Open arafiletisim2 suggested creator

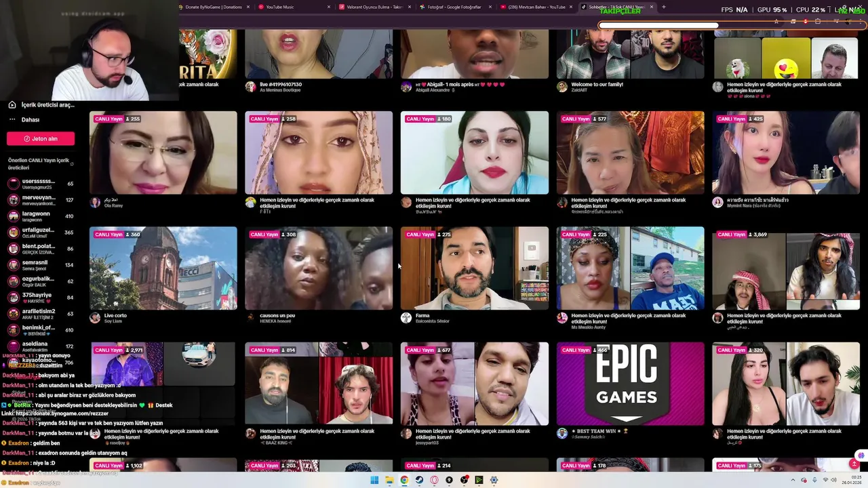39,314
